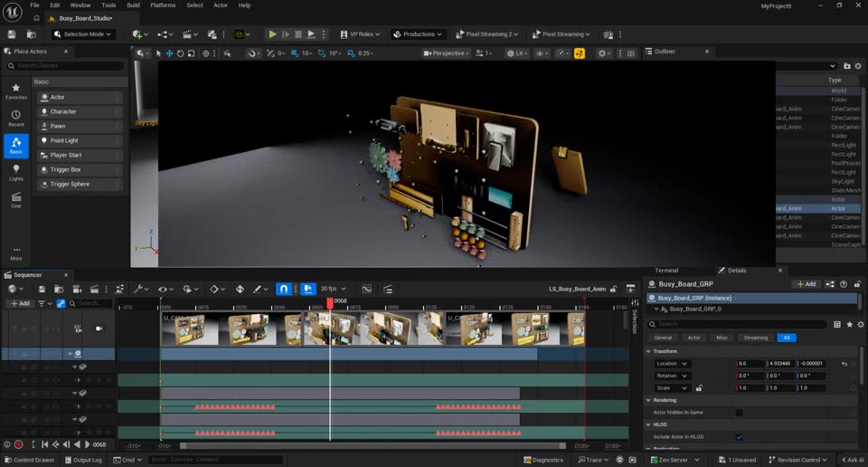The image size is (868, 467).
Task: Collapse the Transform section in Details
Action: point(649,351)
